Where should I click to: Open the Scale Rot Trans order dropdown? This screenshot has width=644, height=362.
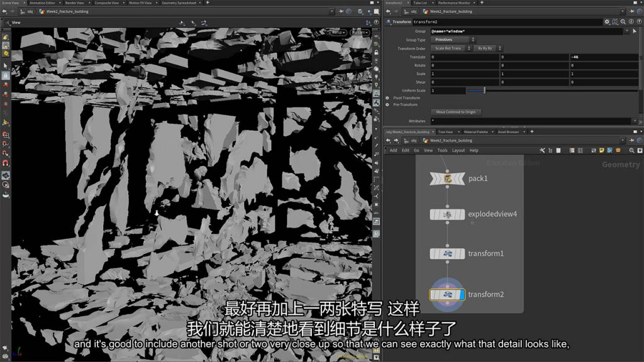point(450,48)
